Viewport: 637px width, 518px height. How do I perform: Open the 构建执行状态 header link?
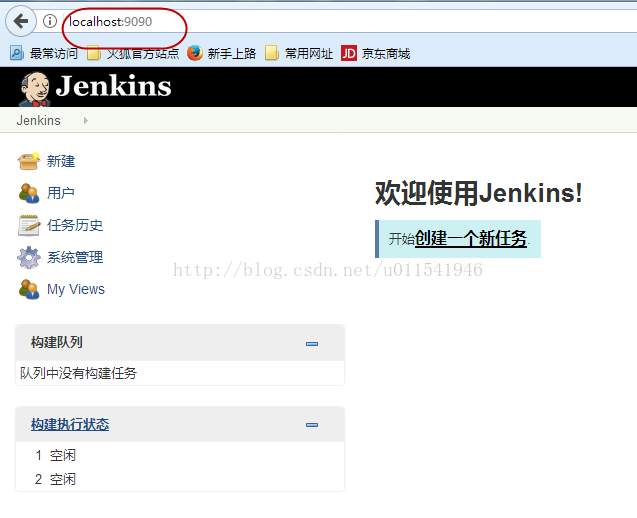coord(70,425)
